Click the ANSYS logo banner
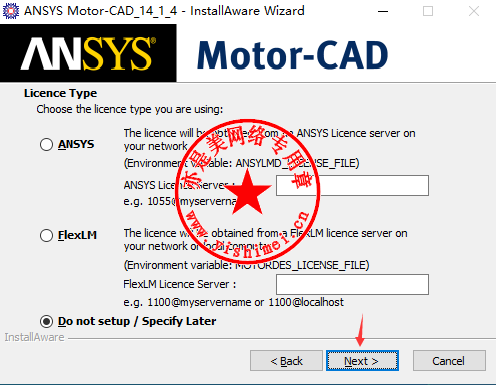Screen dimensions: 496x385 (88, 53)
